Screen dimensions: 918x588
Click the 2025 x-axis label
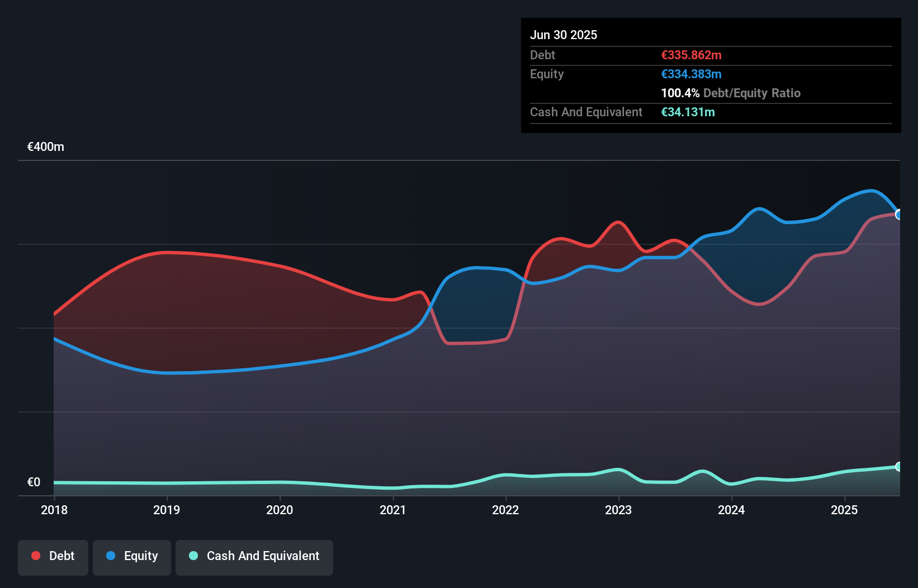(x=844, y=510)
